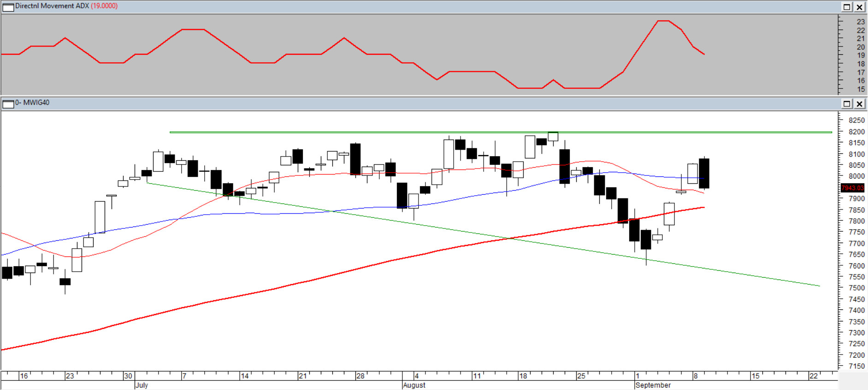Click the MWIG40 panel title label

(32, 103)
